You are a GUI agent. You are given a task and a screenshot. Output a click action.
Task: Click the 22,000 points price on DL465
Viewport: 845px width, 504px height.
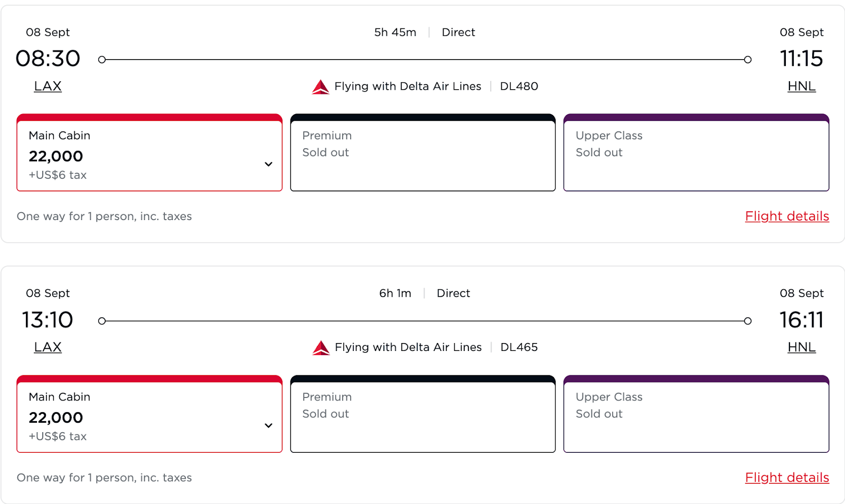(x=56, y=417)
